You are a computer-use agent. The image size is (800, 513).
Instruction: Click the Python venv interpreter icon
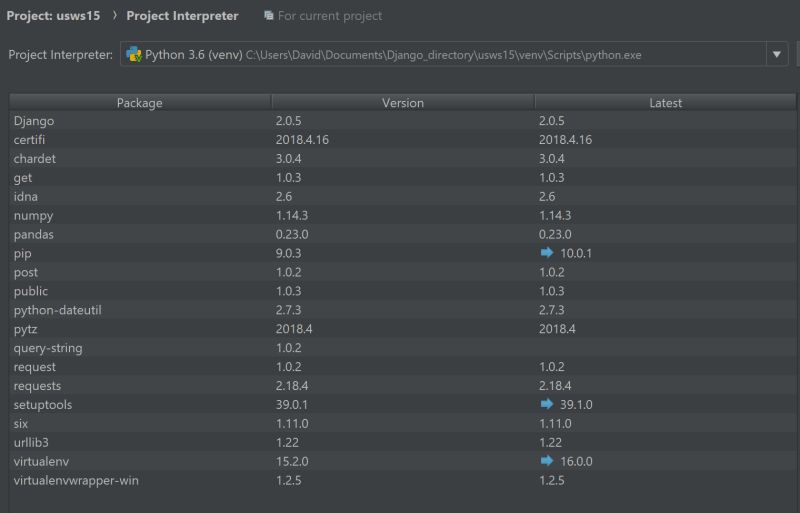[134, 54]
